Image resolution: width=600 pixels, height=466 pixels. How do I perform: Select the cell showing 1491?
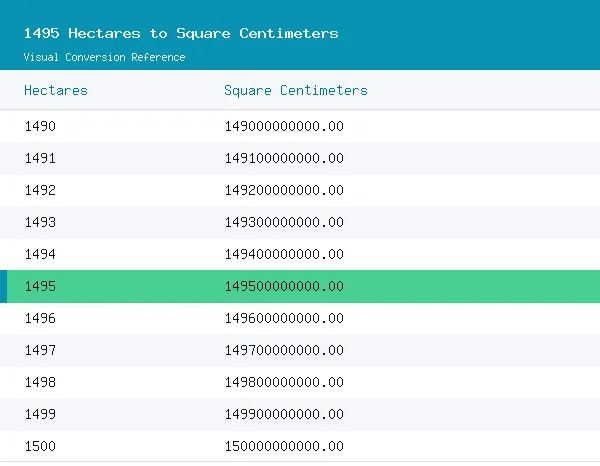click(x=40, y=158)
